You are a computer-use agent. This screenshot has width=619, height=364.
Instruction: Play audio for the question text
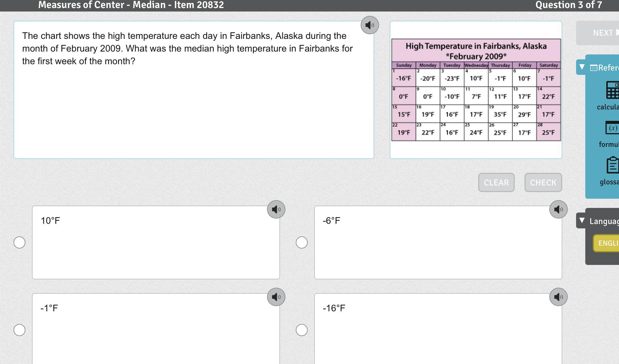(x=370, y=25)
